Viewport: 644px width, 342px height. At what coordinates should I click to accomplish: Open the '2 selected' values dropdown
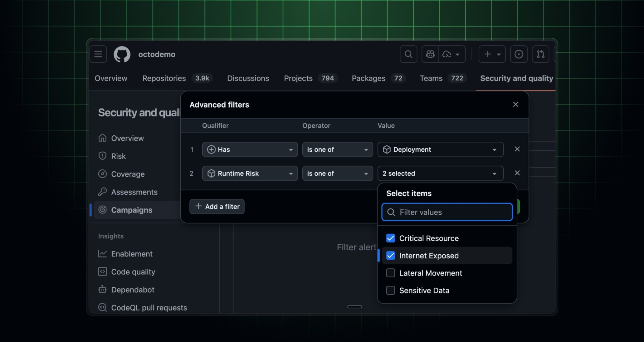(x=440, y=173)
